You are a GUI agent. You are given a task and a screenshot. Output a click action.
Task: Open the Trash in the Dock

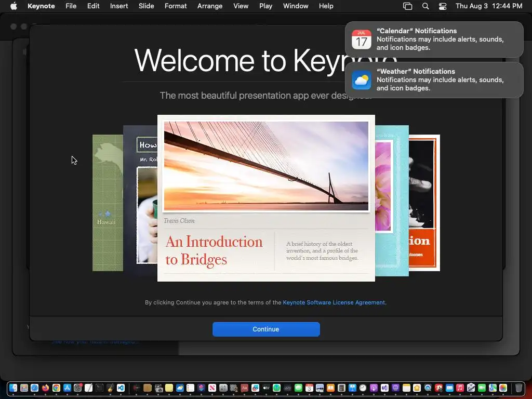pyautogui.click(x=518, y=388)
